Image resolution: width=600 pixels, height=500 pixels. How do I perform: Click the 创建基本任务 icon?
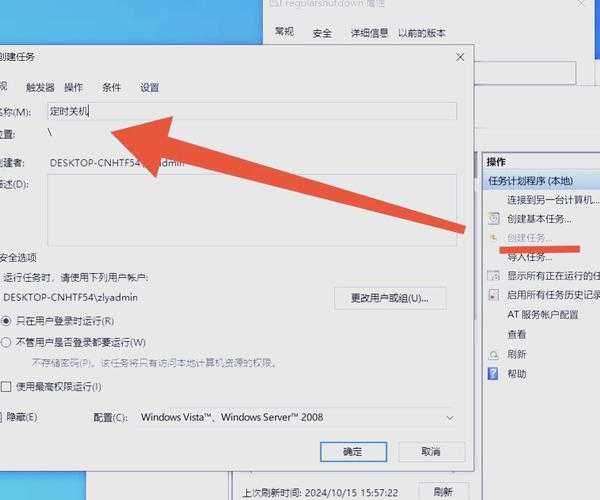[494, 218]
